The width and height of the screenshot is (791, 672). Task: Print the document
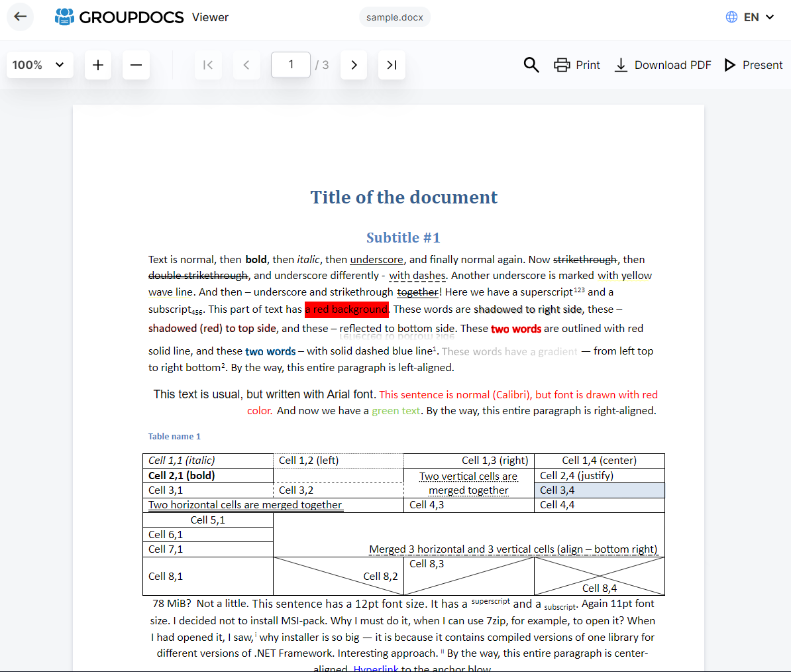pos(577,65)
